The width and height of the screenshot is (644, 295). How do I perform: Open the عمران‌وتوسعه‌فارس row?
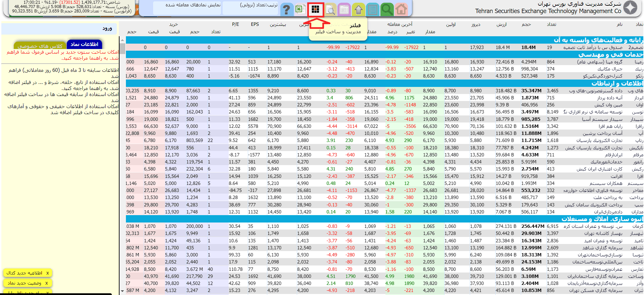384,269
